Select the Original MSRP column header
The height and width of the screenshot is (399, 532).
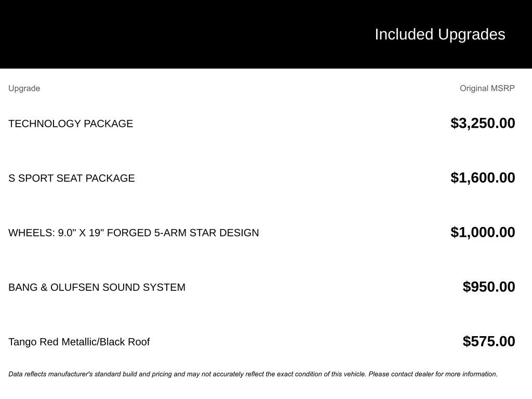[487, 88]
